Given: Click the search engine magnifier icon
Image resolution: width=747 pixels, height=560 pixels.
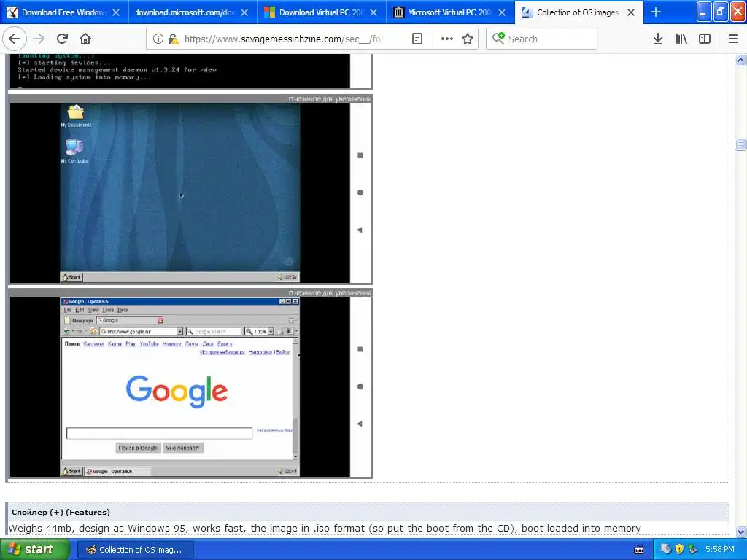Looking at the screenshot, I should (x=498, y=38).
